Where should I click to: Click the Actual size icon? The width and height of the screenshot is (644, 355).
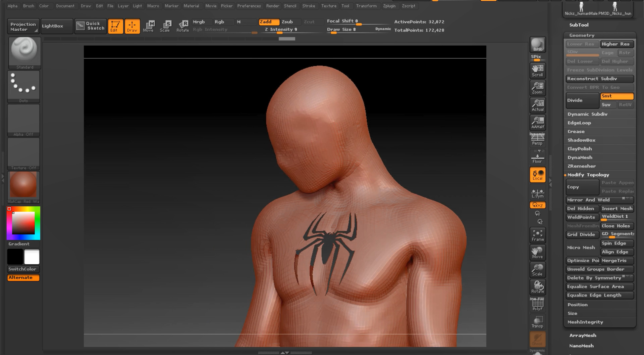click(537, 105)
